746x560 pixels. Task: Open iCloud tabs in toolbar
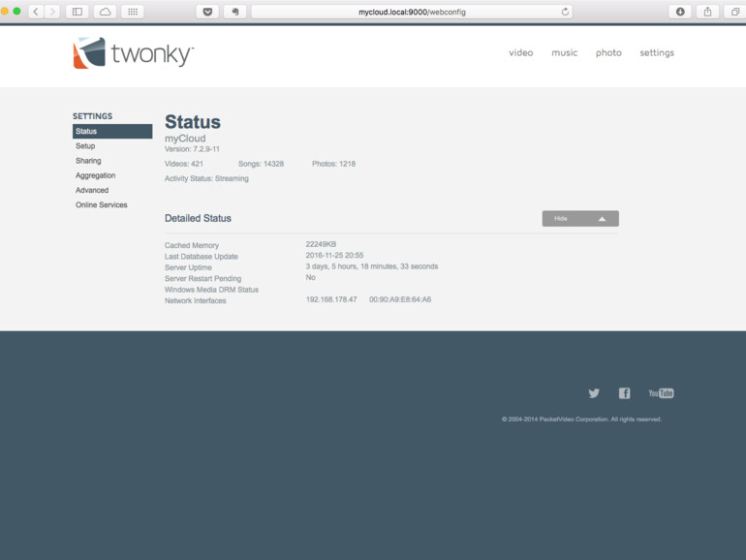[106, 12]
